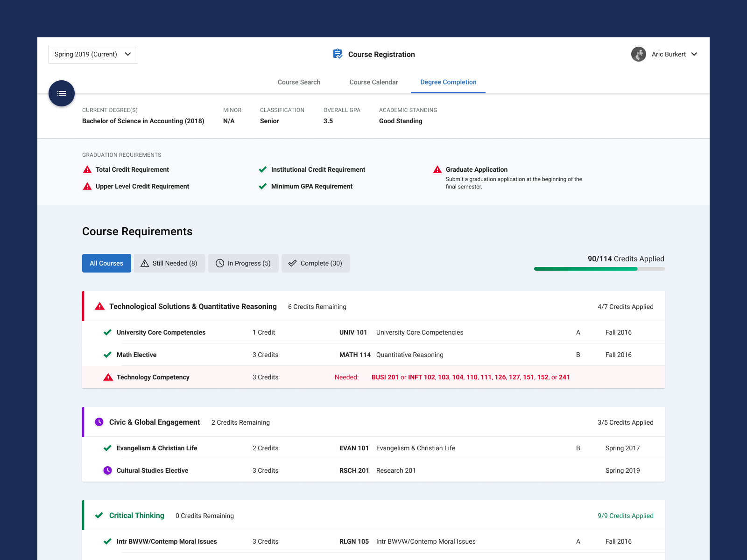
Task: Open the round list menu button
Action: point(62,93)
